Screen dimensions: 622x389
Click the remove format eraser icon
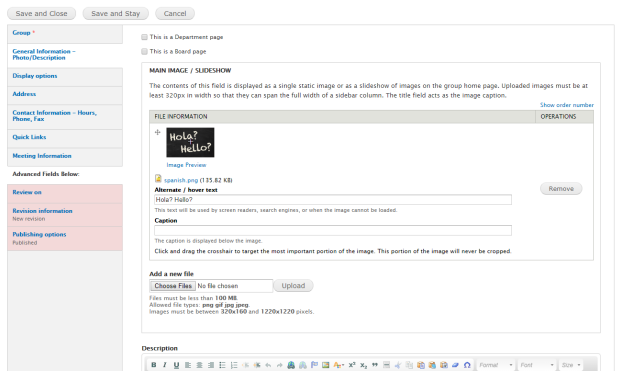455,365
